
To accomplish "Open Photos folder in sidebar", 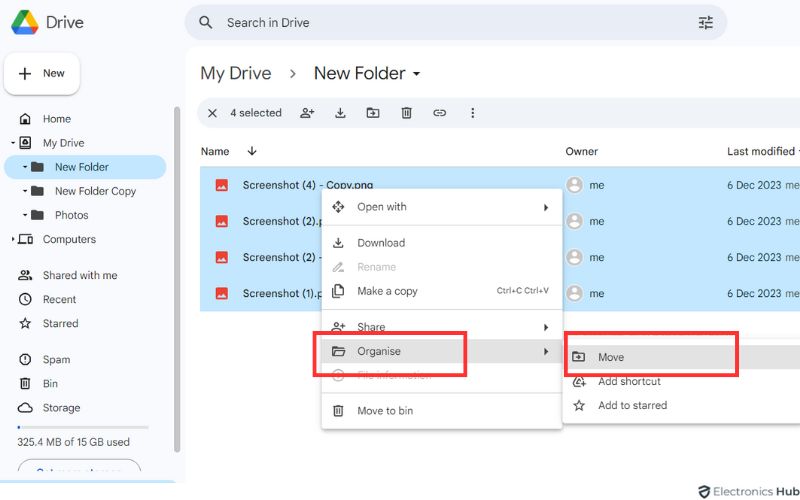I will point(71,215).
